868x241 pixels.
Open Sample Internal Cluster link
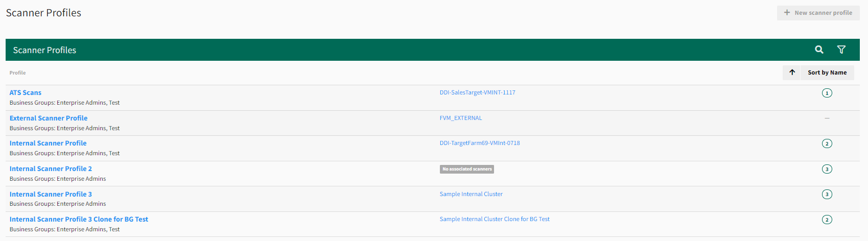tap(471, 194)
